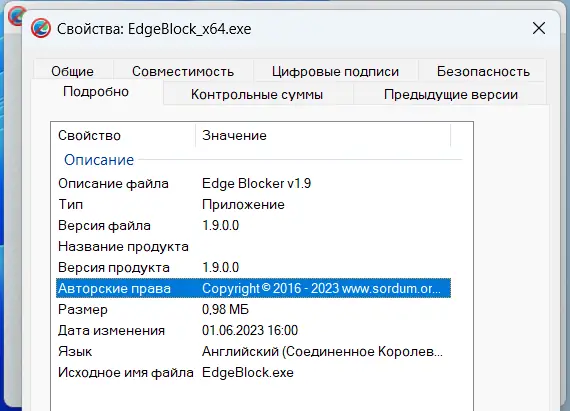Click the 0,98 МБ size value
The width and height of the screenshot is (570, 411).
pos(225,310)
